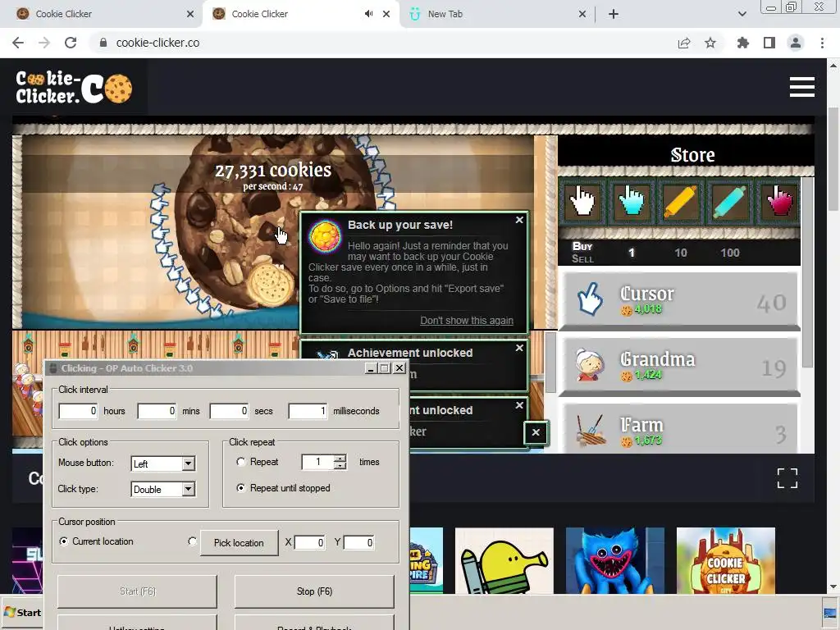The image size is (840, 630).
Task: Click the X coordinate input field
Action: pos(309,543)
